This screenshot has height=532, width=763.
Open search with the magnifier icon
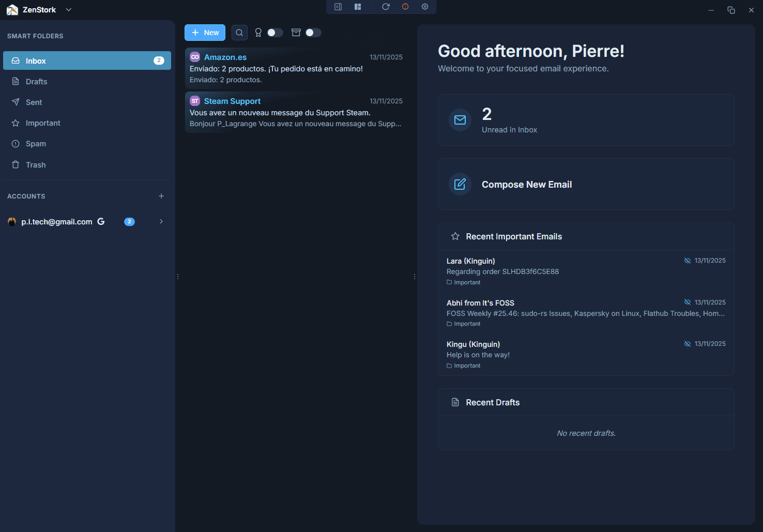coord(239,32)
